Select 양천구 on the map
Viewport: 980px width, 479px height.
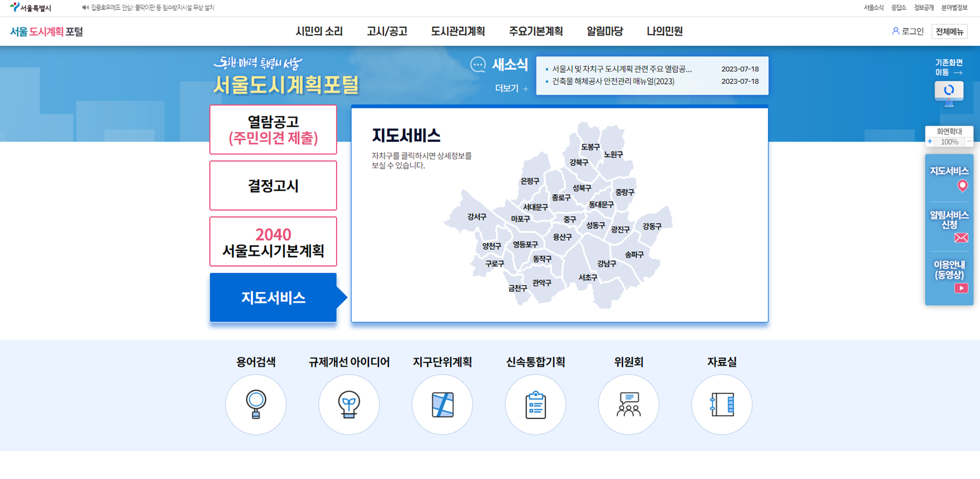pyautogui.click(x=491, y=246)
